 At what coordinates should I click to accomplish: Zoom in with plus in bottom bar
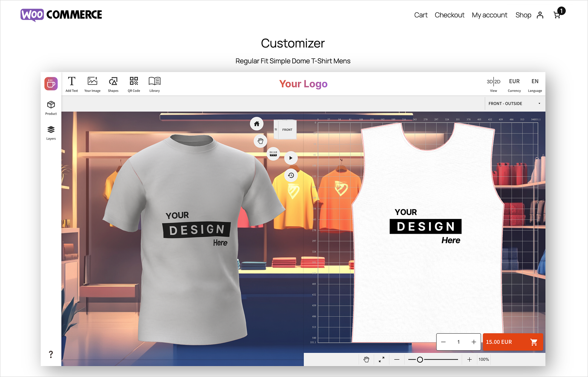click(469, 359)
